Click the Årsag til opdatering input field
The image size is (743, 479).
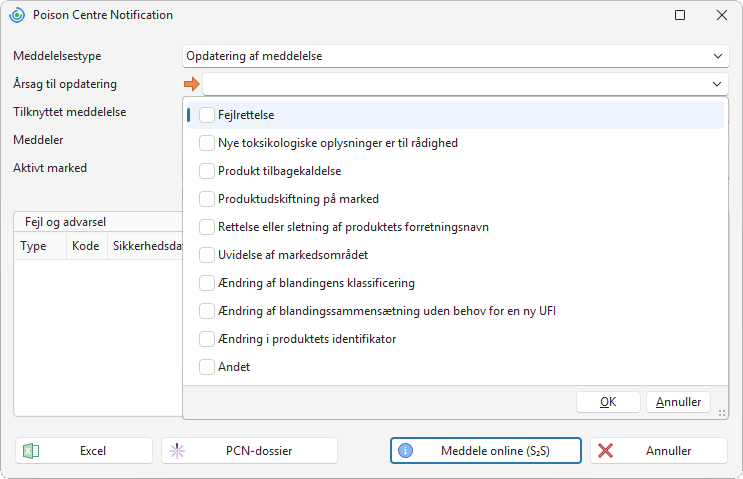[465, 84]
